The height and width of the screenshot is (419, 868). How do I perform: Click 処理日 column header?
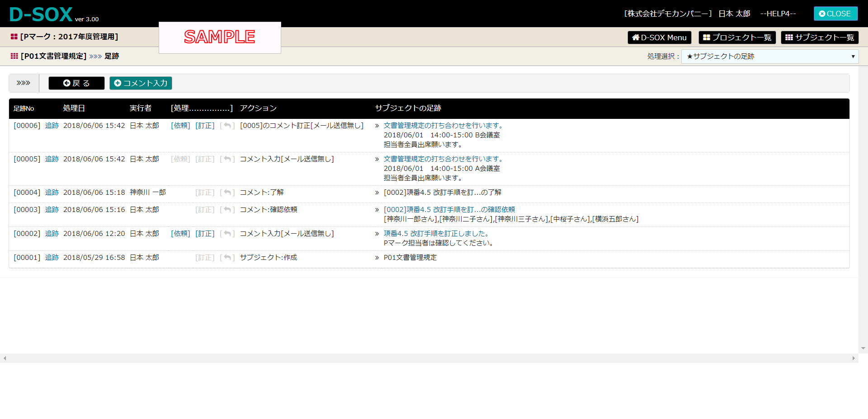[x=74, y=108]
